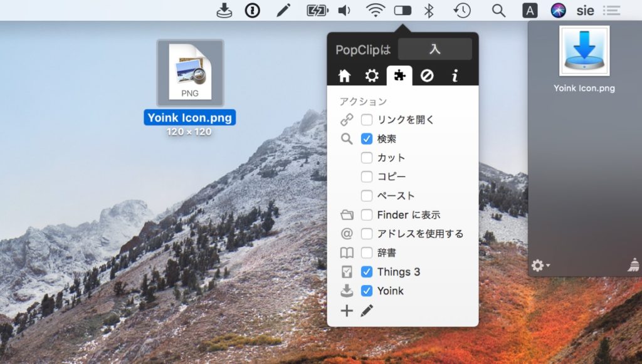Open Time Machine menu
Image resolution: width=642 pixels, height=364 pixels.
pos(462,10)
